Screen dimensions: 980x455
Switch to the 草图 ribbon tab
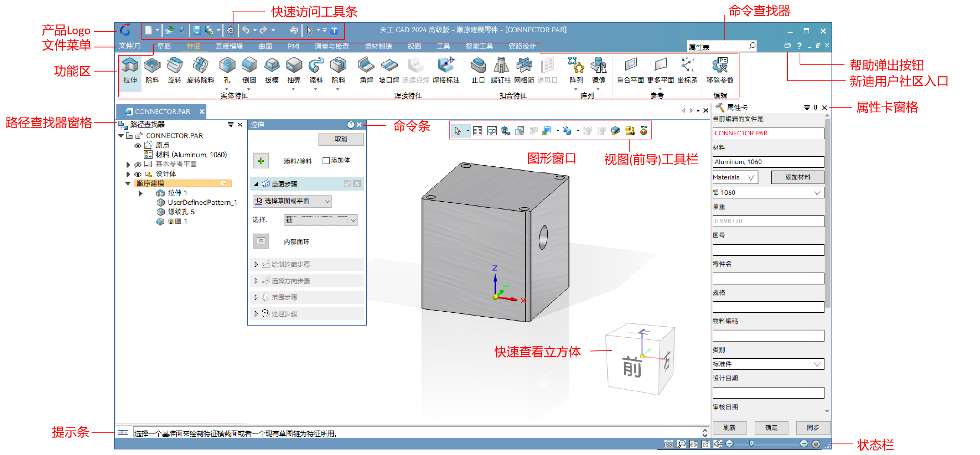pyautogui.click(x=164, y=46)
